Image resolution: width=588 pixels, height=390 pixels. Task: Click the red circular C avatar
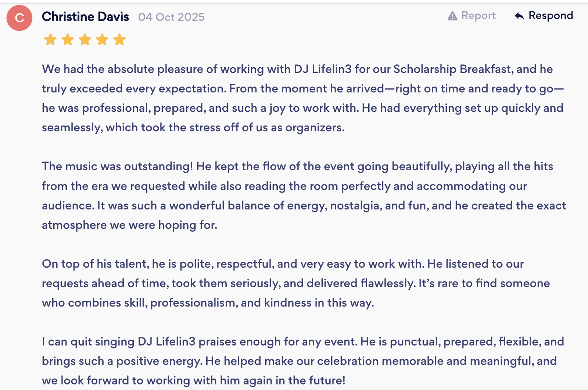point(19,18)
